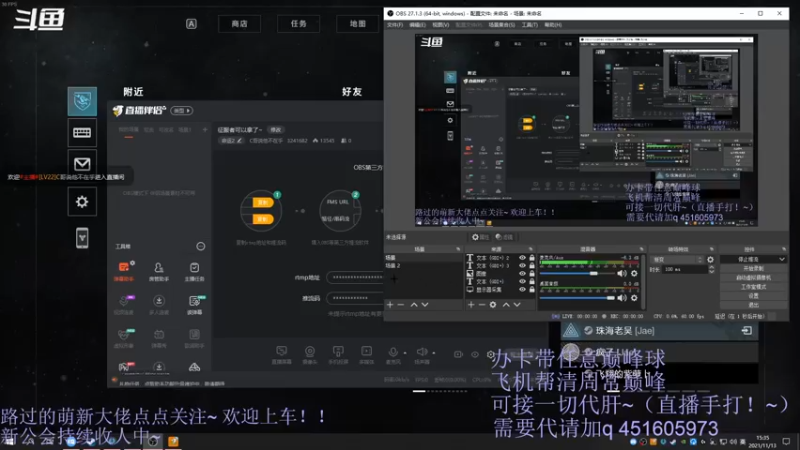
Task: Pop out the 混音器 dock panel
Action: pos(641,249)
